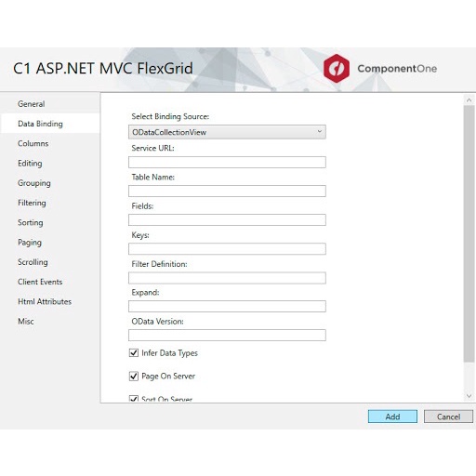
Task: Click the Filter Definition text box
Action: pos(227,278)
